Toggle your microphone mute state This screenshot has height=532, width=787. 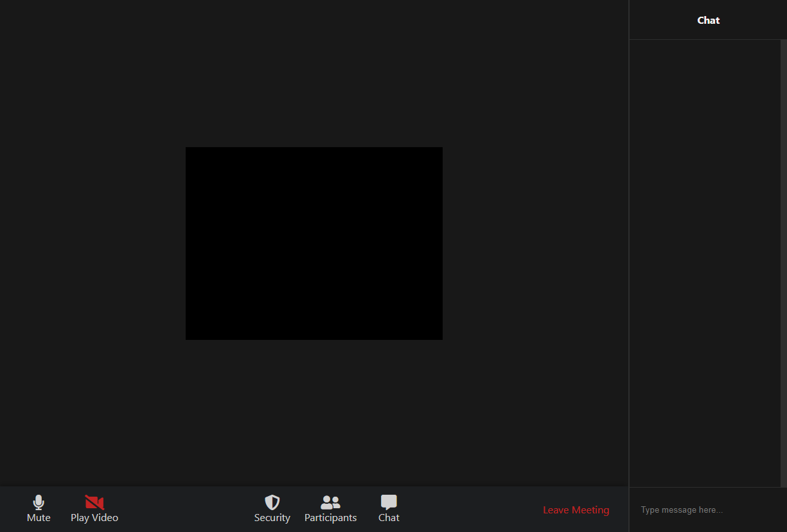tap(39, 509)
